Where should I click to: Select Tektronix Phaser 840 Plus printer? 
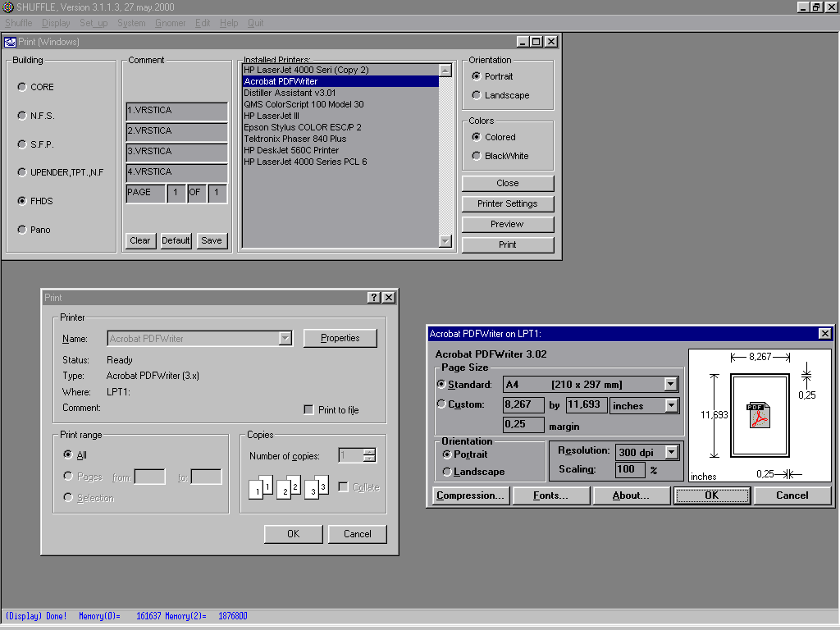tap(340, 139)
